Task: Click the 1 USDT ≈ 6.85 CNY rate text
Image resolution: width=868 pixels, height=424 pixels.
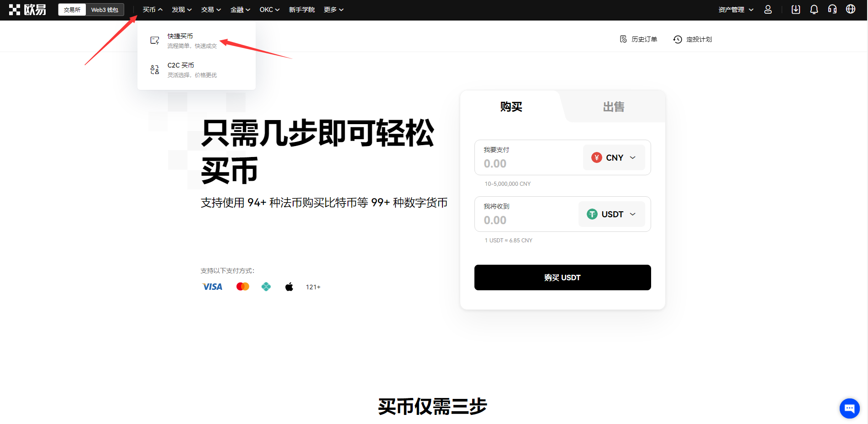Action: [509, 241]
